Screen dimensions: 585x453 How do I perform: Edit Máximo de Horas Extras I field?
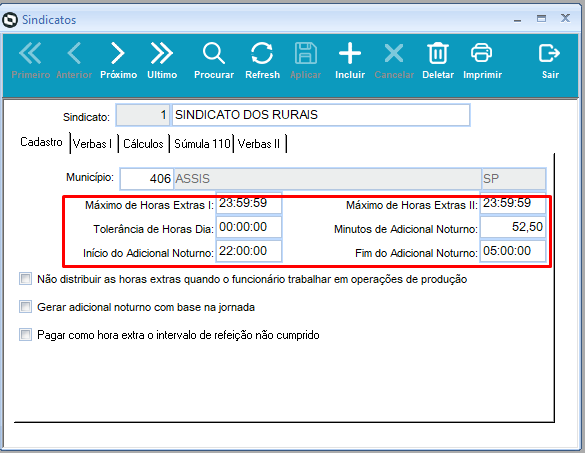tap(249, 203)
